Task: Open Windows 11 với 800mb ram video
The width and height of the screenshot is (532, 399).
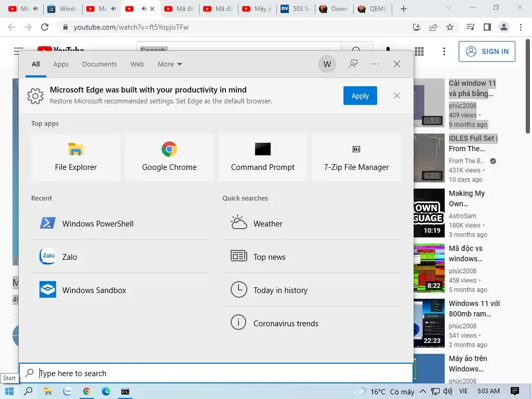Action: tap(429, 323)
